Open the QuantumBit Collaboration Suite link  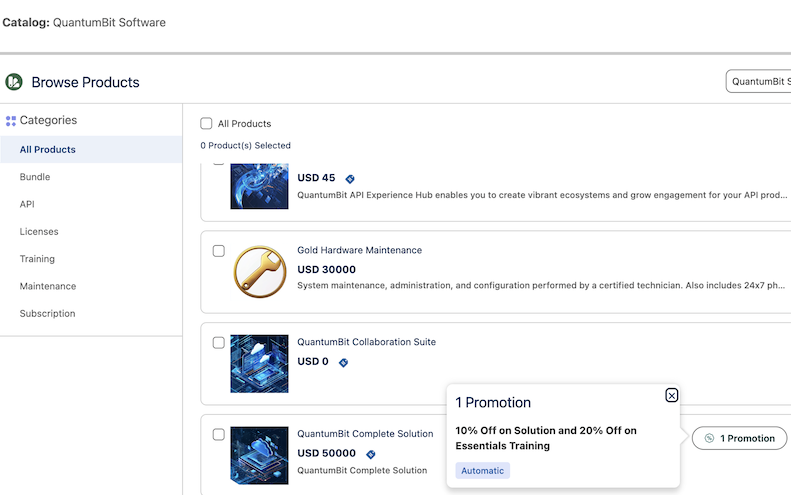pos(366,342)
